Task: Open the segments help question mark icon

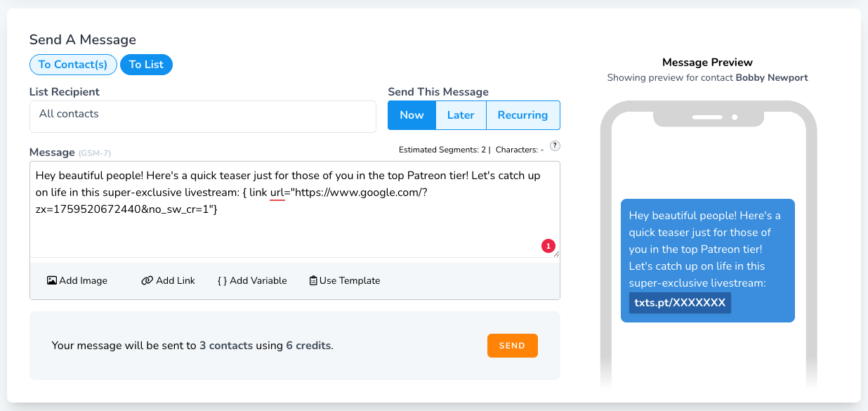Action: [x=555, y=146]
